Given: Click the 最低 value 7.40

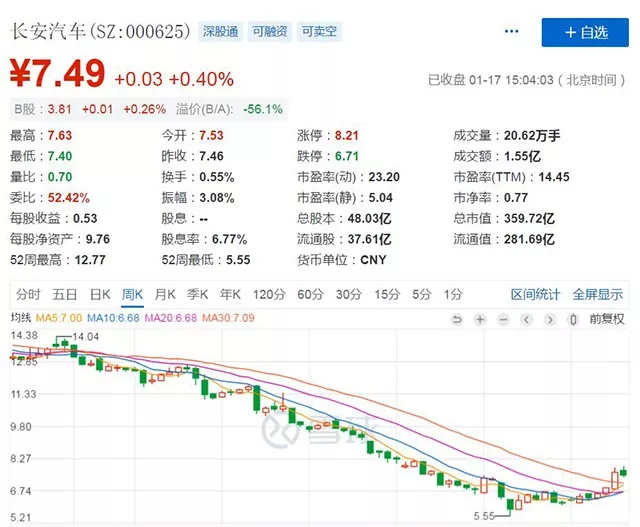Looking at the screenshot, I should pos(60,156).
